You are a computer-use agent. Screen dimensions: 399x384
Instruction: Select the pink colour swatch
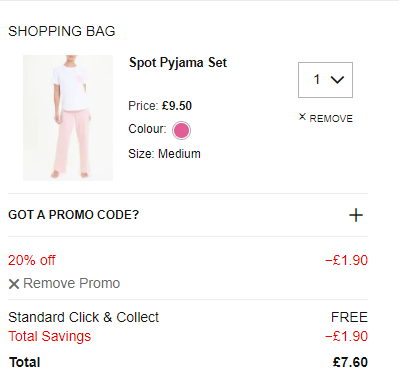coord(181,130)
